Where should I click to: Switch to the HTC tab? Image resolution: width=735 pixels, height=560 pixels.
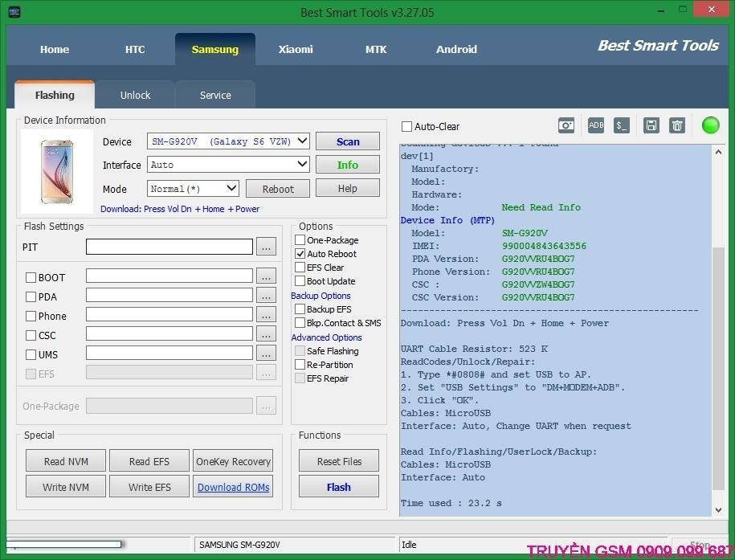135,49
